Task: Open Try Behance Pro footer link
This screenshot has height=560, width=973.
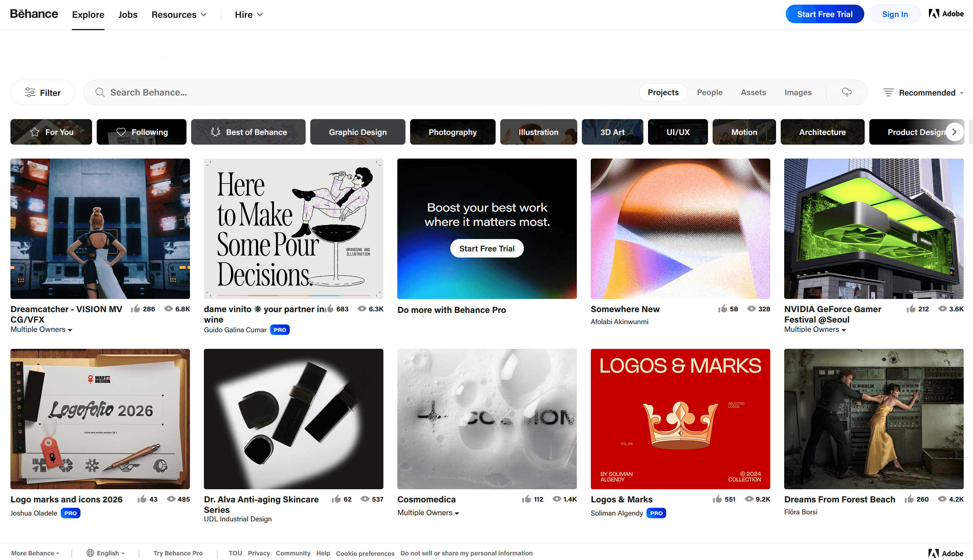Action: click(178, 553)
